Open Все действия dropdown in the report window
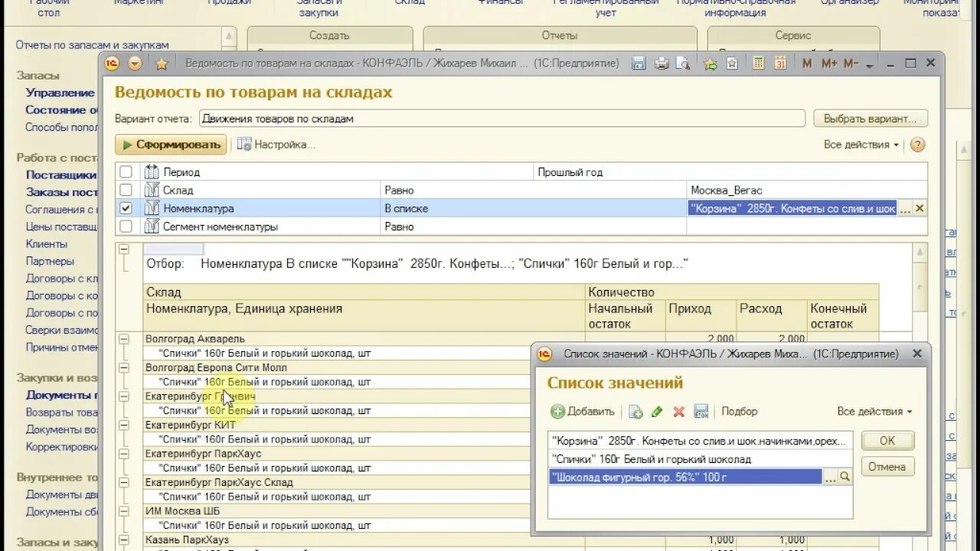The width and height of the screenshot is (980, 551). [x=861, y=145]
